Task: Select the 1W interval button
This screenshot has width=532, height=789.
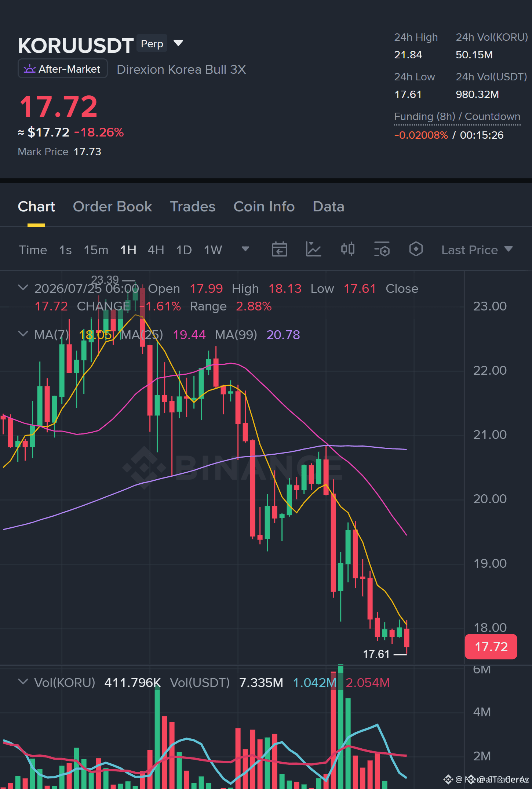Action: point(213,250)
